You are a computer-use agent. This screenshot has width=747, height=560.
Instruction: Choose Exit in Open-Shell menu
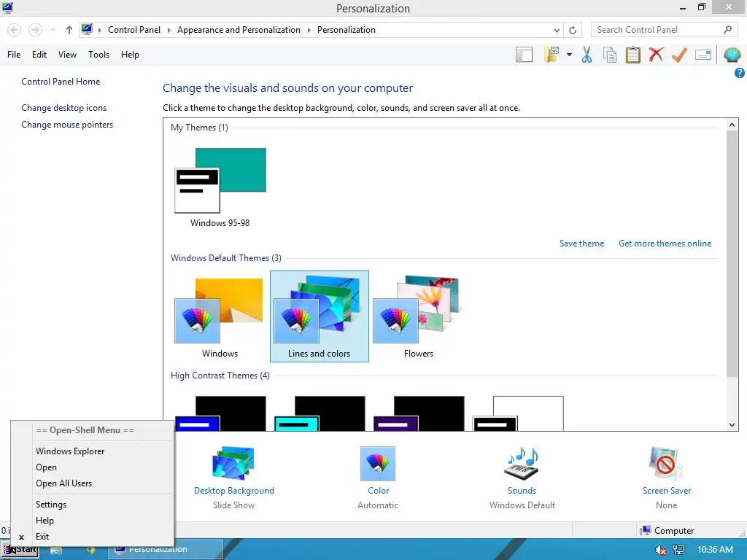point(93,537)
